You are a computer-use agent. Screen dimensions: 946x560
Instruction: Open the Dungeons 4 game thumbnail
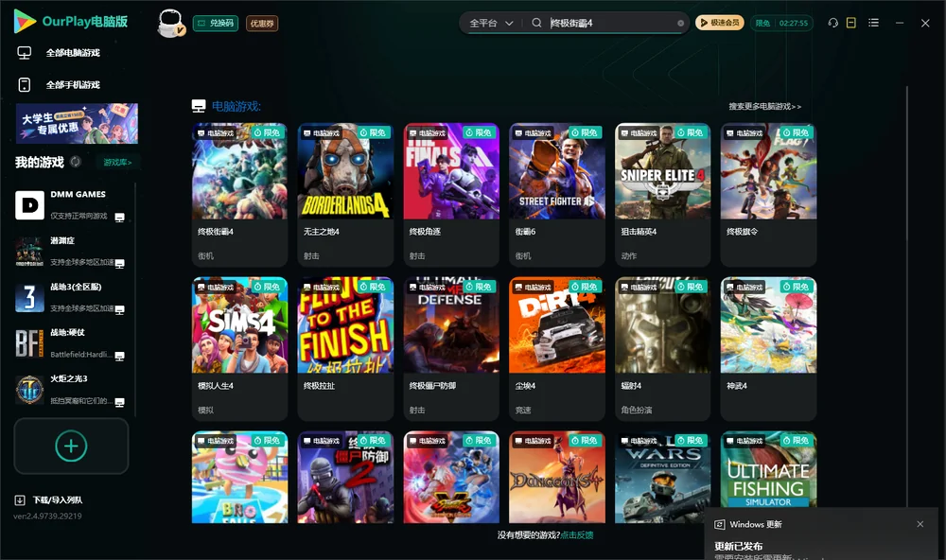(x=557, y=477)
